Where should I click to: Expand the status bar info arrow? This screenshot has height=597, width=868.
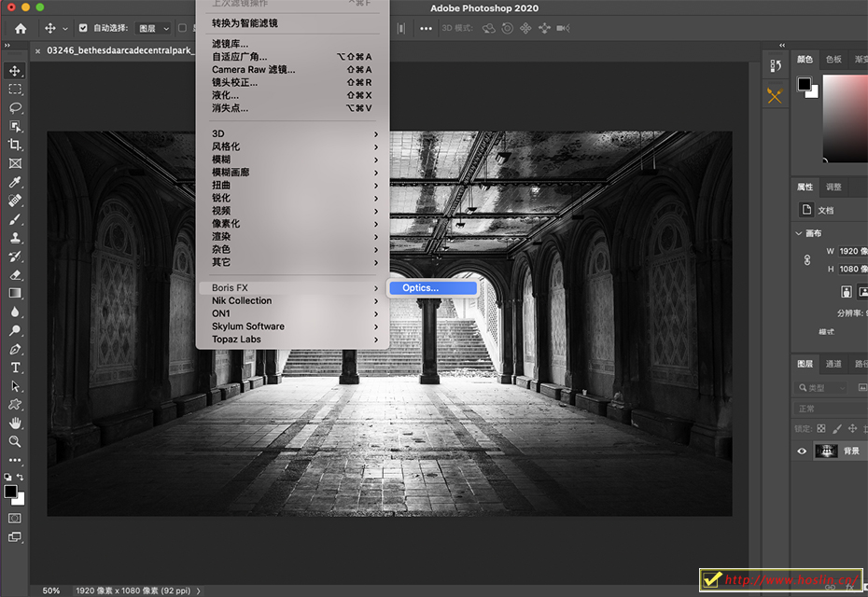click(199, 590)
